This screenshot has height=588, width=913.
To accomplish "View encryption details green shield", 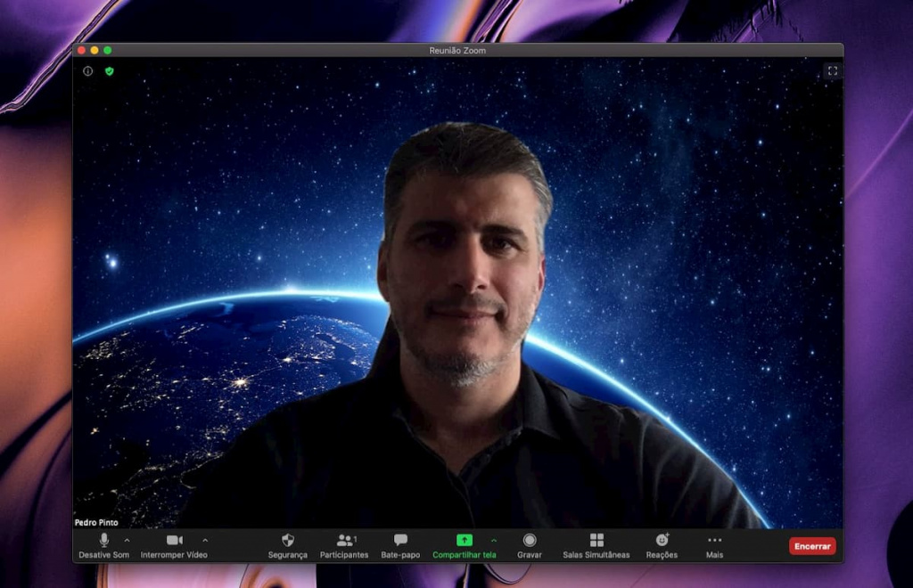I will [x=110, y=71].
